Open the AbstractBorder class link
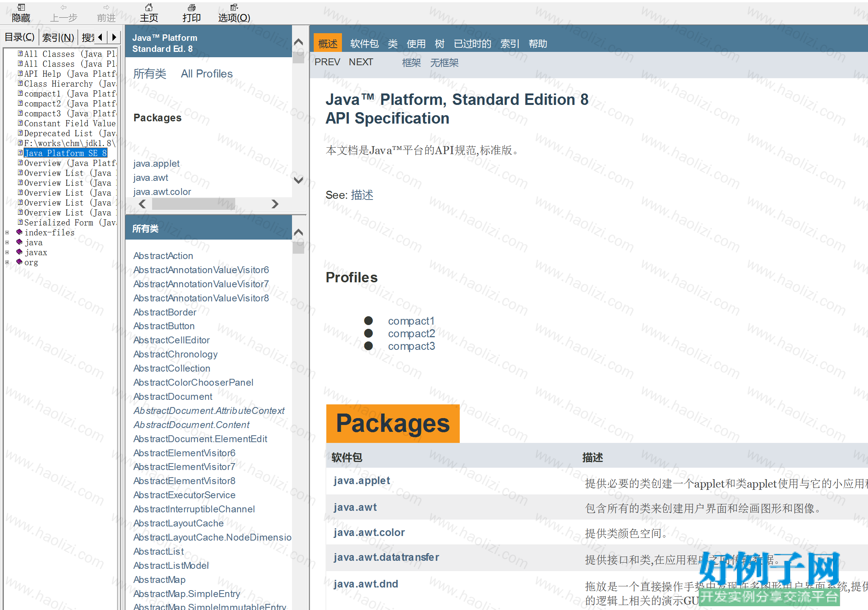The width and height of the screenshot is (868, 610). (165, 312)
